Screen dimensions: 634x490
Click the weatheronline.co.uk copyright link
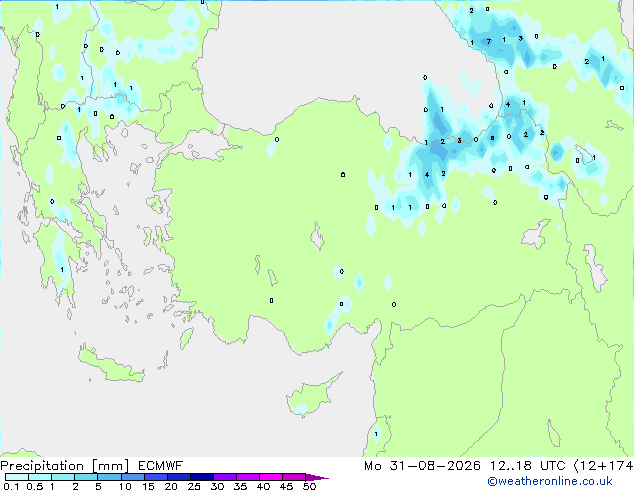click(550, 481)
